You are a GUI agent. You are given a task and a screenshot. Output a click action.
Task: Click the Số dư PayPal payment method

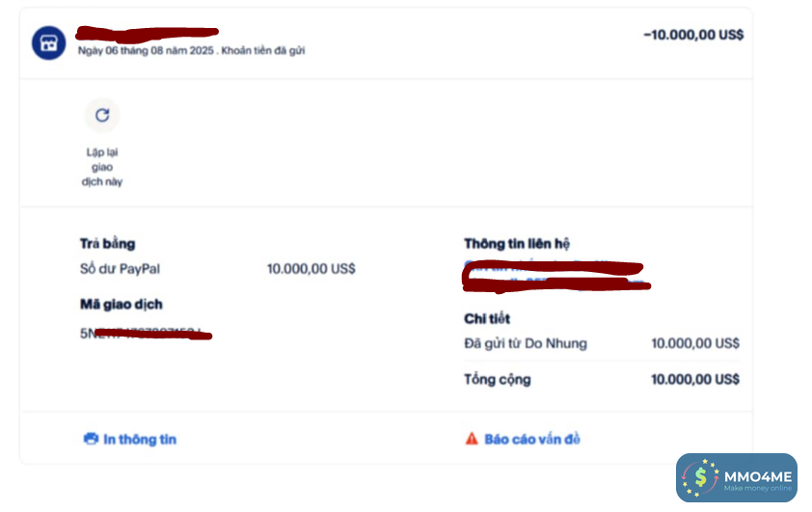122,268
